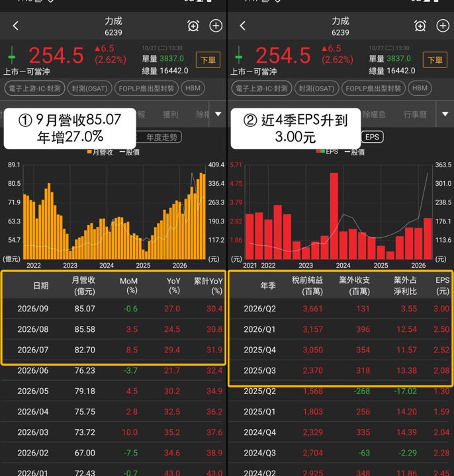Open 電子上游-IC-封測 tag in right panel
Screen dimensions: 454x476
pyautogui.click(x=261, y=89)
